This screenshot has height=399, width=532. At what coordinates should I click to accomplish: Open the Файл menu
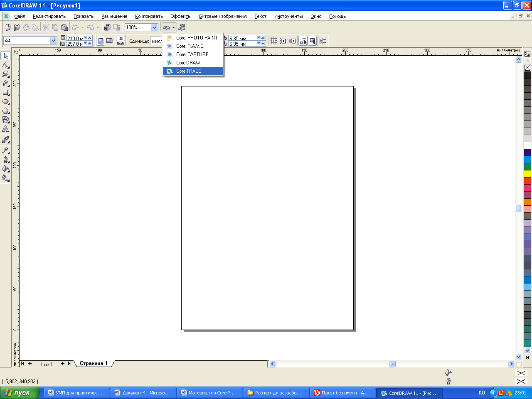[20, 16]
